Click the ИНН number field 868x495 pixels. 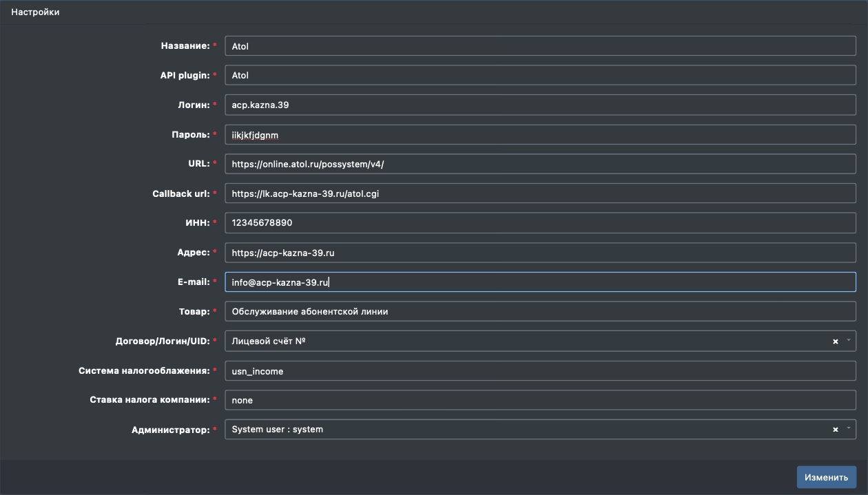[x=540, y=223]
